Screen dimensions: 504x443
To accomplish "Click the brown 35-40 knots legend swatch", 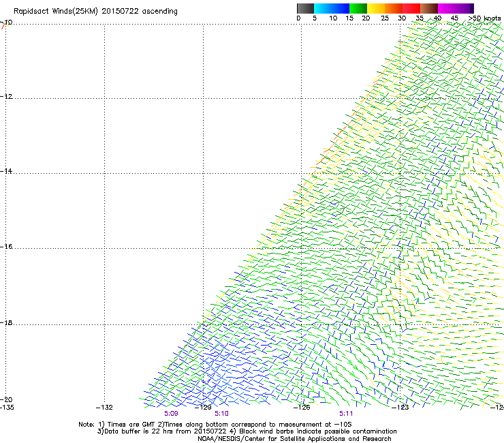I will point(429,8).
